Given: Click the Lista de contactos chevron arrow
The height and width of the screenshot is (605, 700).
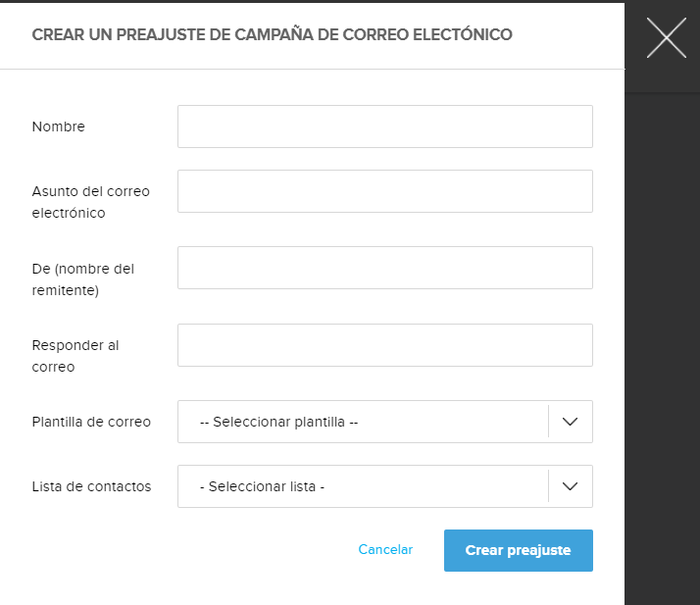Looking at the screenshot, I should point(571,486).
